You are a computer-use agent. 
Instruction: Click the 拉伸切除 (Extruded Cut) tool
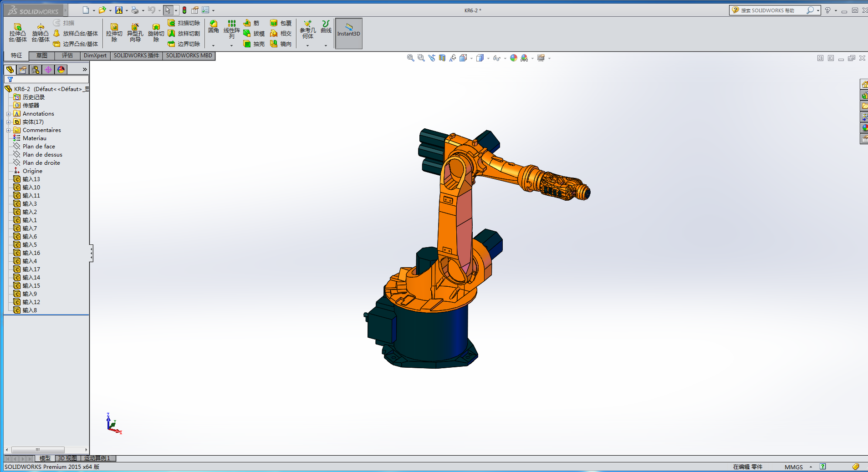tap(114, 33)
